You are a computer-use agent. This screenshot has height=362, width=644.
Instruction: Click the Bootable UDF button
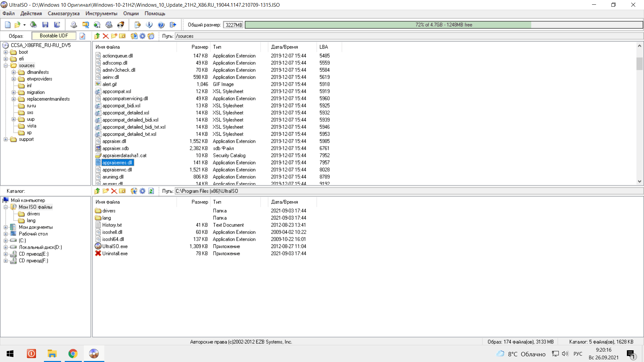tap(54, 36)
